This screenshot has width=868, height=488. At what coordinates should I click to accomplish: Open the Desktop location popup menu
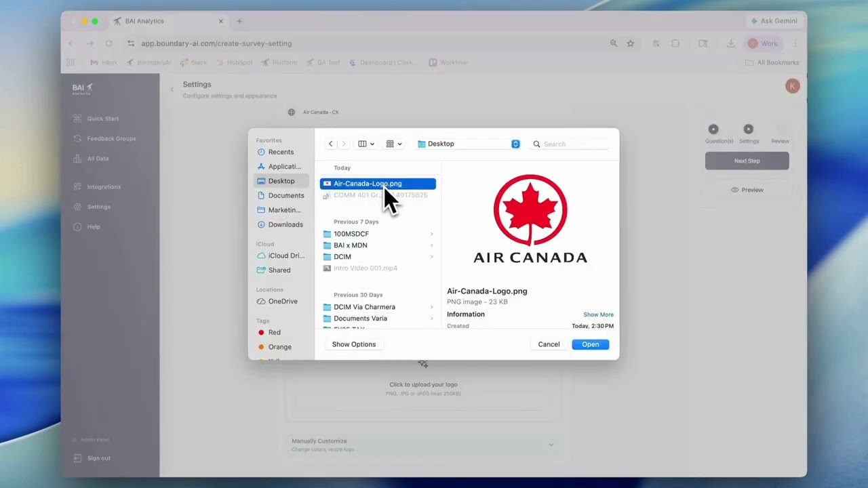468,144
